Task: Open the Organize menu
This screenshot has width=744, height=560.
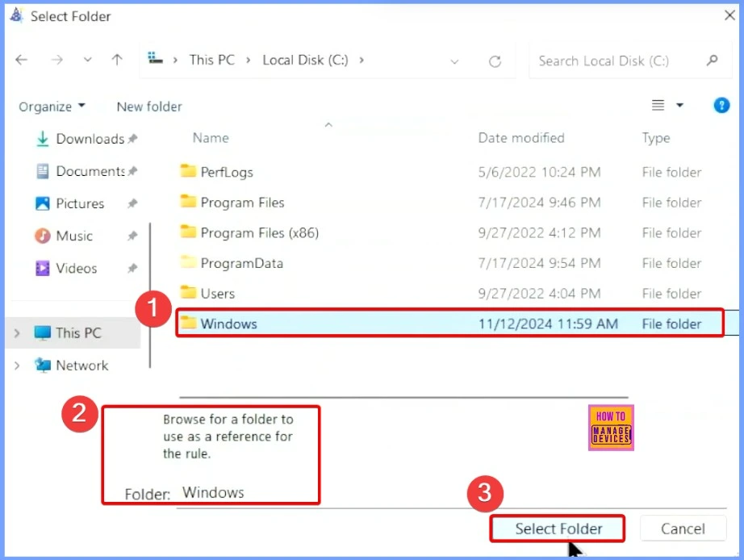Action: coord(52,107)
